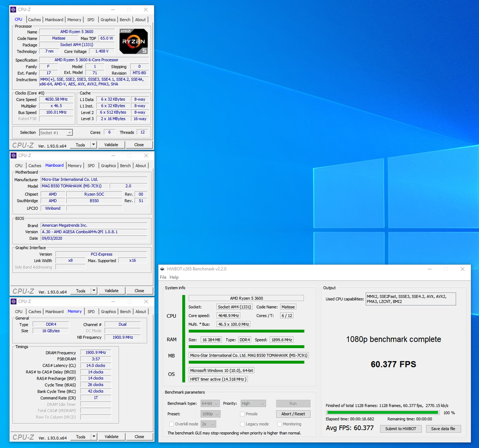Click the Submit to HWBOT button
The image size is (479, 448).
click(401, 429)
